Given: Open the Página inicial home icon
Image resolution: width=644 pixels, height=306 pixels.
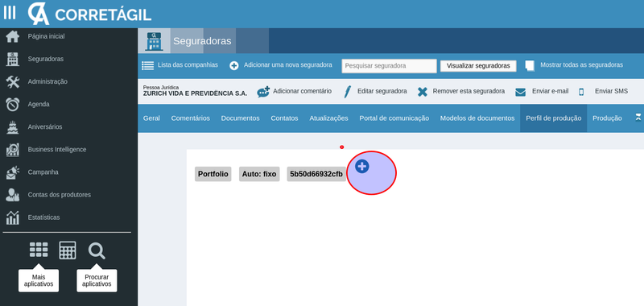Looking at the screenshot, I should pos(13,36).
